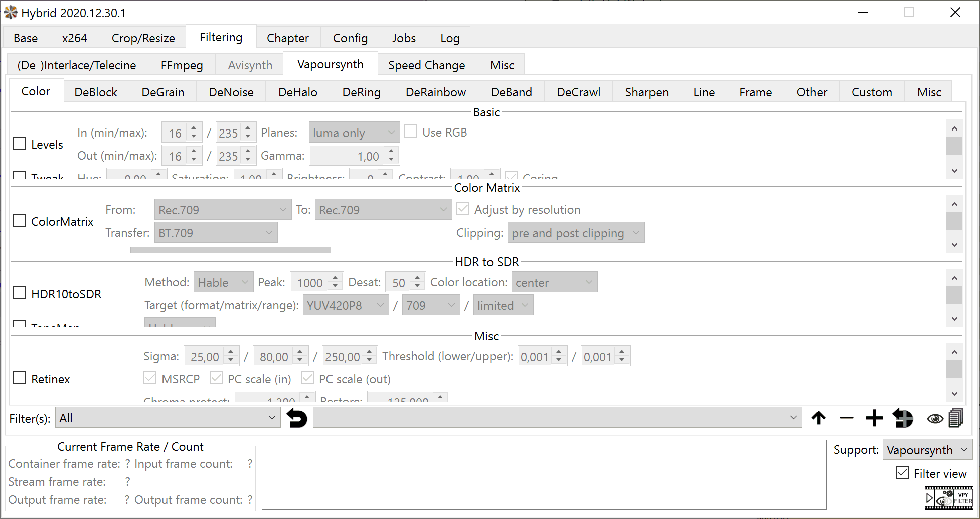Screen dimensions: 980x519
Task: Tick the HDR10toSDR checkbox
Action: pos(20,293)
